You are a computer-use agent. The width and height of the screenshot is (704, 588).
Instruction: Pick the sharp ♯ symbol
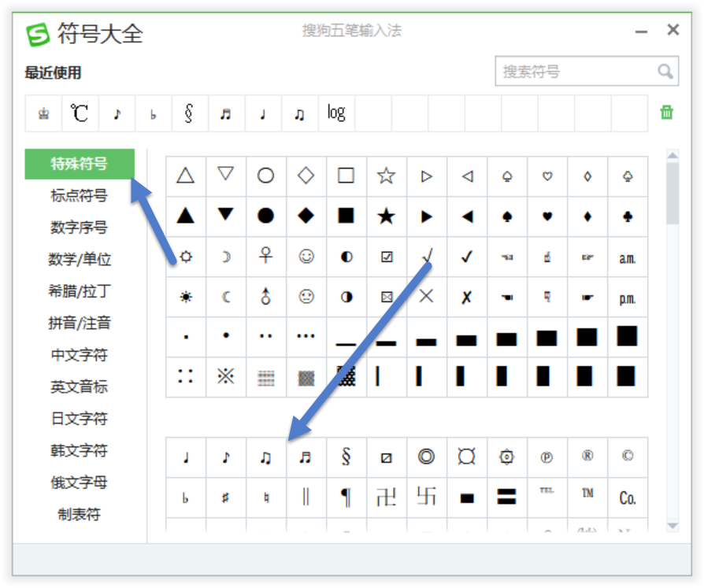pos(226,497)
